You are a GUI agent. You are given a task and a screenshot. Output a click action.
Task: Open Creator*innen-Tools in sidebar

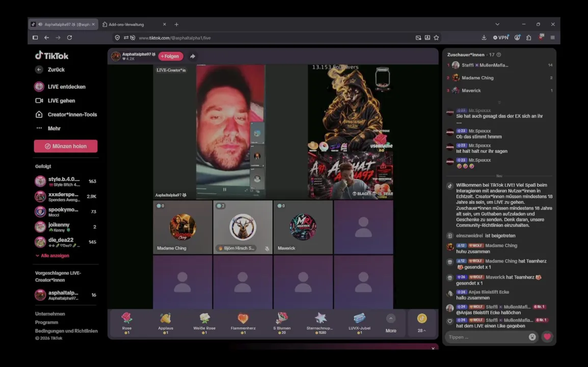tap(66, 115)
